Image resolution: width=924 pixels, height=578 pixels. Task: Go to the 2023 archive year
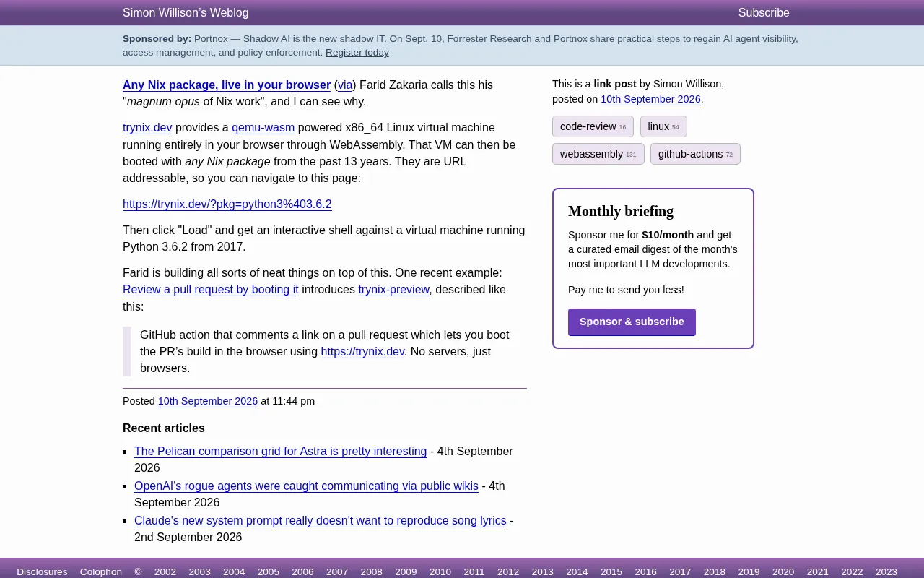(x=886, y=571)
